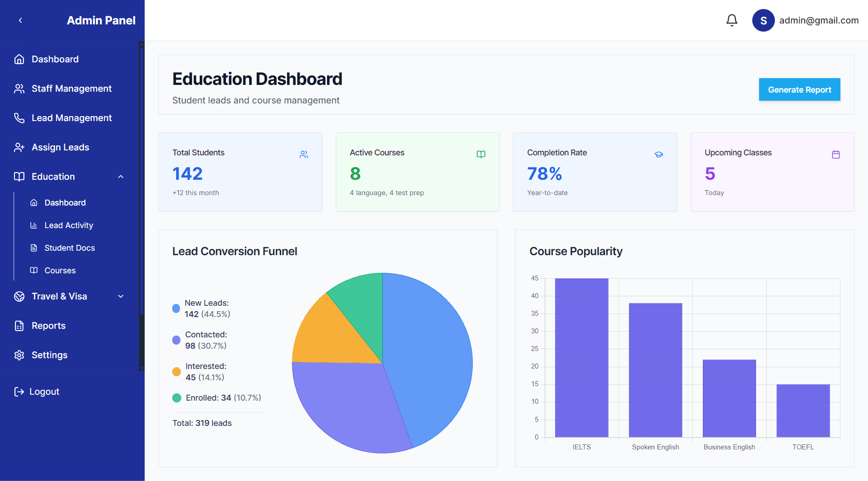Click the notification bell icon

[x=731, y=20]
